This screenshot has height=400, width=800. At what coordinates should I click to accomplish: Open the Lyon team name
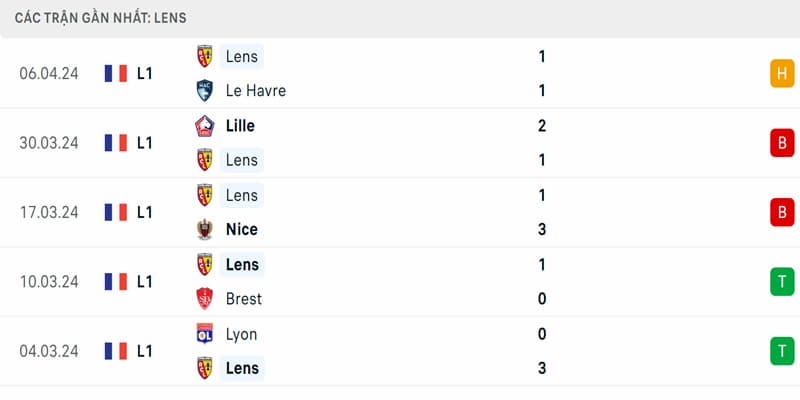point(241,334)
